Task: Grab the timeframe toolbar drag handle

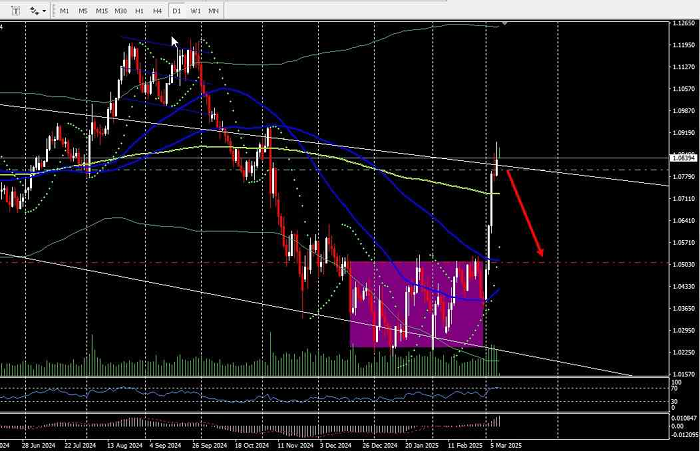Action: pyautogui.click(x=54, y=11)
